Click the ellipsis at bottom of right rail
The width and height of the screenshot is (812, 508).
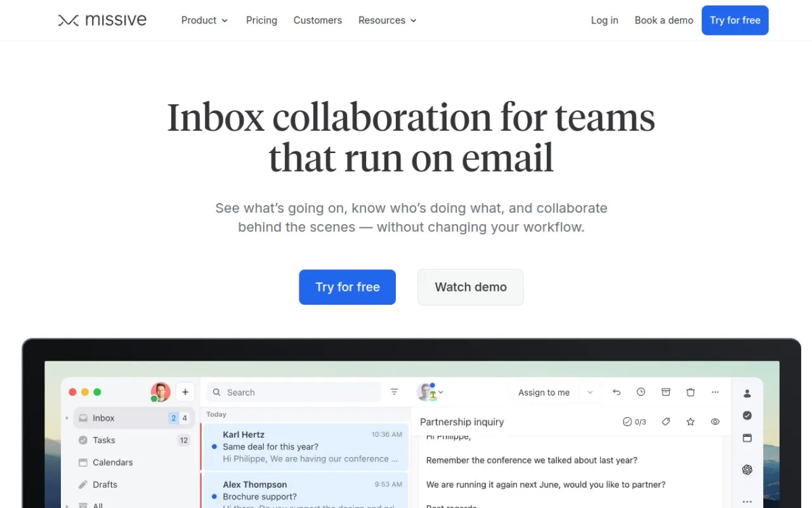tap(747, 502)
